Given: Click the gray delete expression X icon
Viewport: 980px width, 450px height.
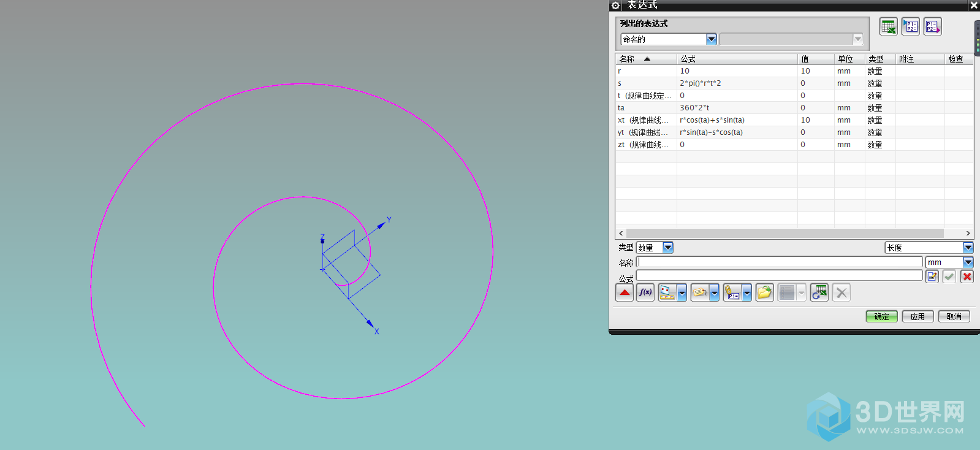Looking at the screenshot, I should tap(841, 292).
